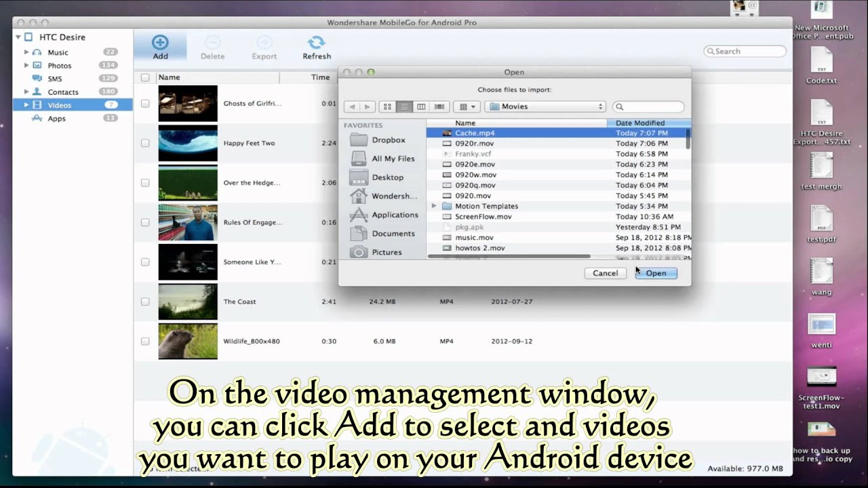
Task: Sort files by Name column in dialog
Action: click(x=516, y=123)
